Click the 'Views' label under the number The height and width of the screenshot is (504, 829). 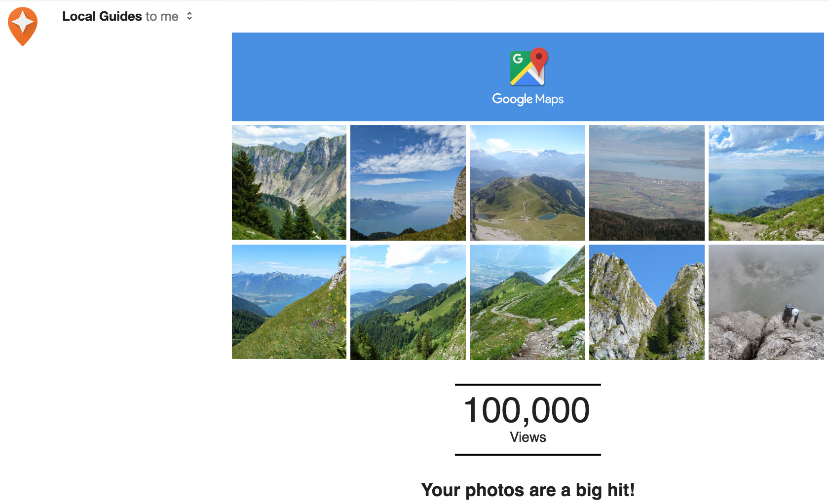coord(528,437)
